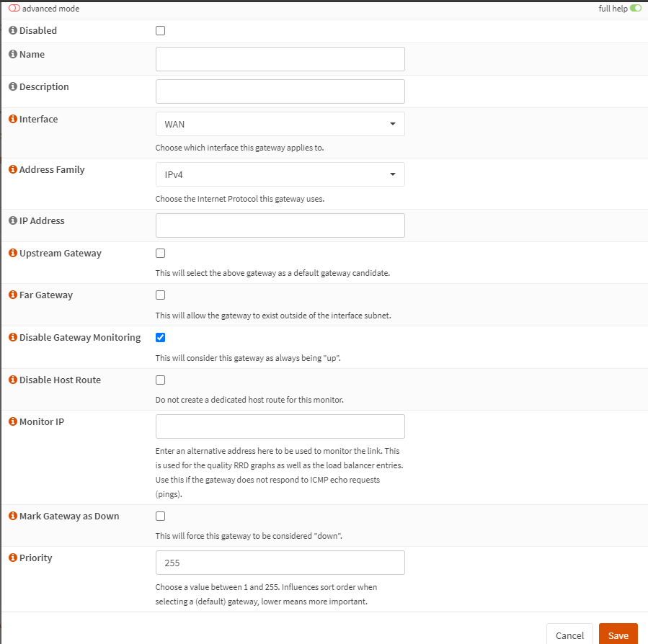
Task: Click the IP Address input field
Action: [280, 225]
